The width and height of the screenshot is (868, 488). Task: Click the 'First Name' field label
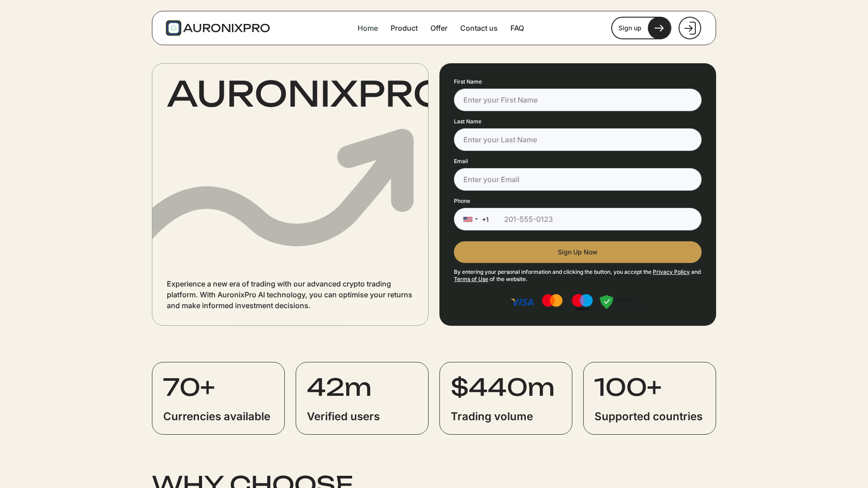tap(468, 82)
